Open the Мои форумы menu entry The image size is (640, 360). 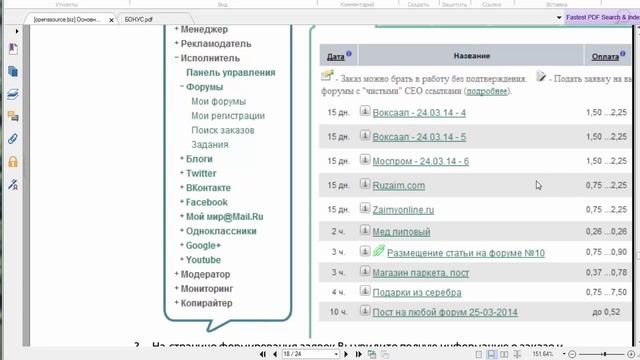coord(219,102)
